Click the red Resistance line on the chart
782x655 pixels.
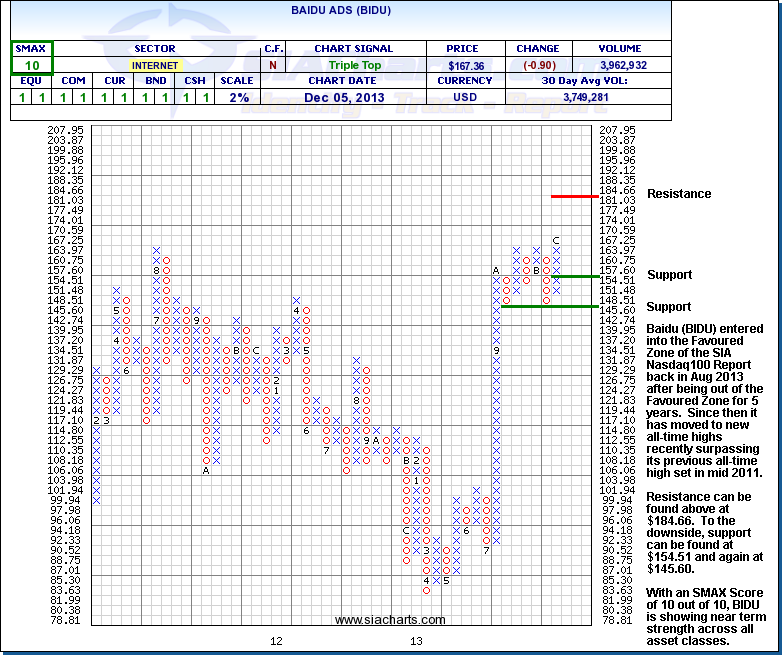[x=575, y=196]
